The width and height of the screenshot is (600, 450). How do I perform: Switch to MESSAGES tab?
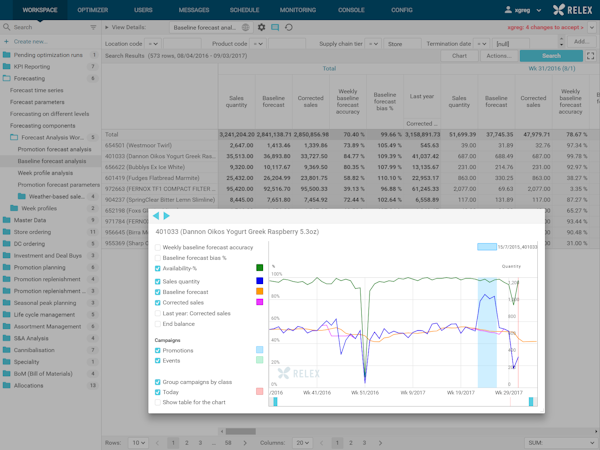point(194,10)
